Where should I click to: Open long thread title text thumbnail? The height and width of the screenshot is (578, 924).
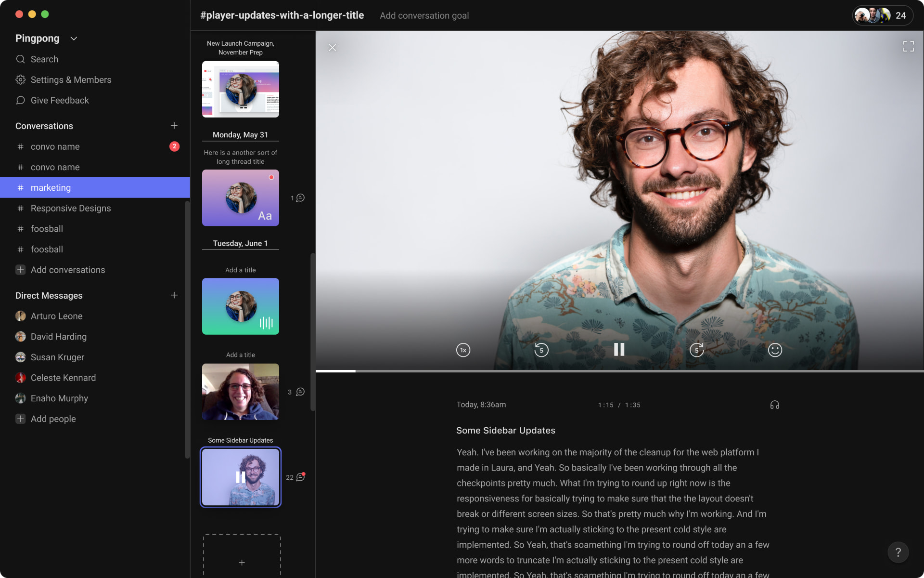point(241,197)
